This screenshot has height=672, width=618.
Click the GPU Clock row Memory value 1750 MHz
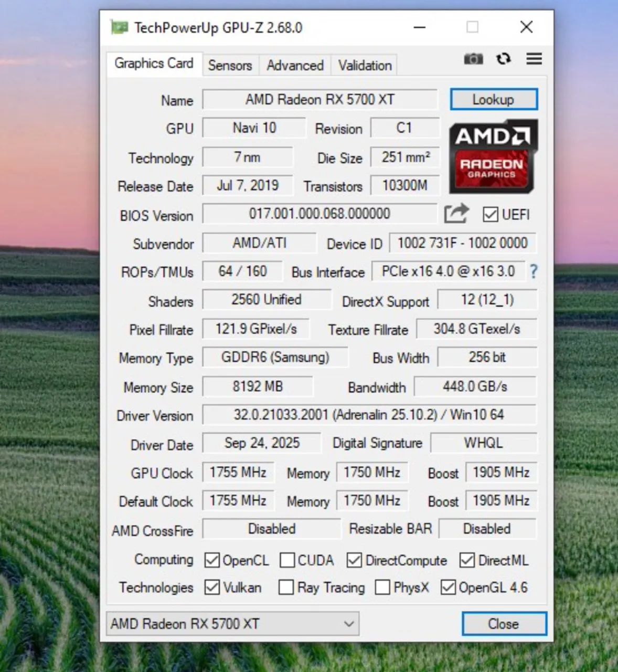(x=372, y=472)
